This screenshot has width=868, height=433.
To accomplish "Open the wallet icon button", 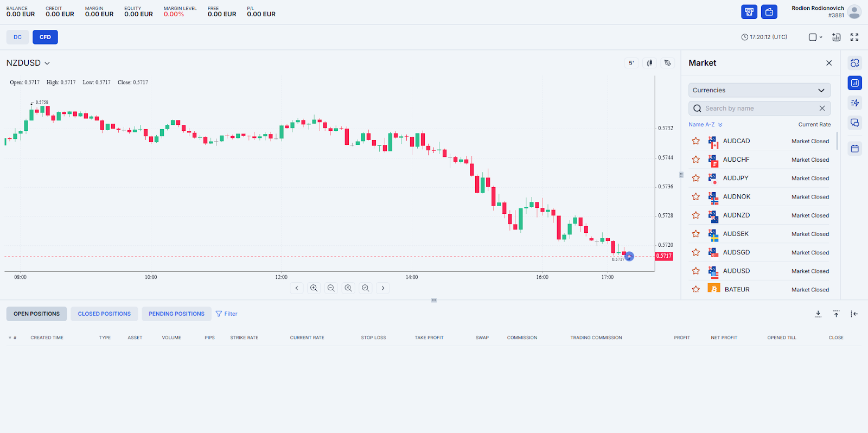I will pyautogui.click(x=769, y=12).
